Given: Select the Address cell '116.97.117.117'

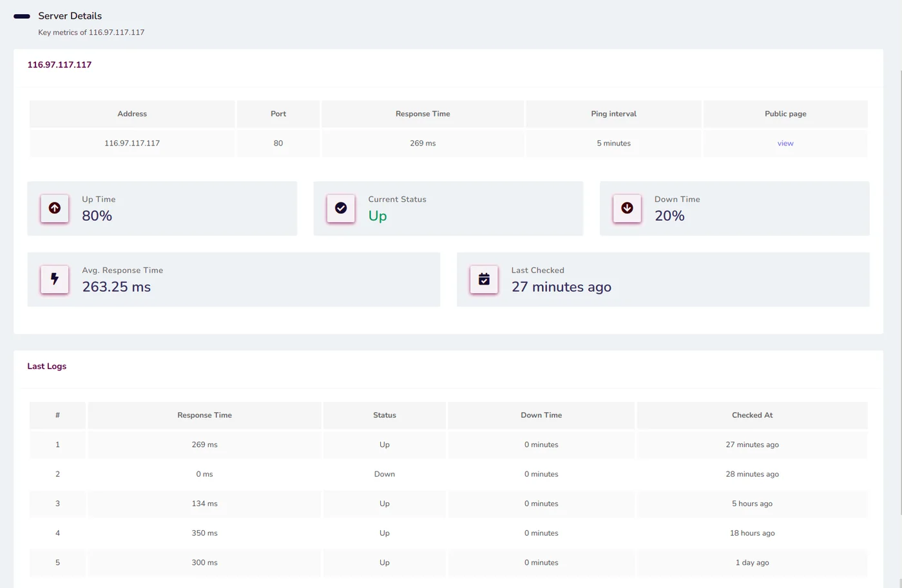Looking at the screenshot, I should (132, 143).
